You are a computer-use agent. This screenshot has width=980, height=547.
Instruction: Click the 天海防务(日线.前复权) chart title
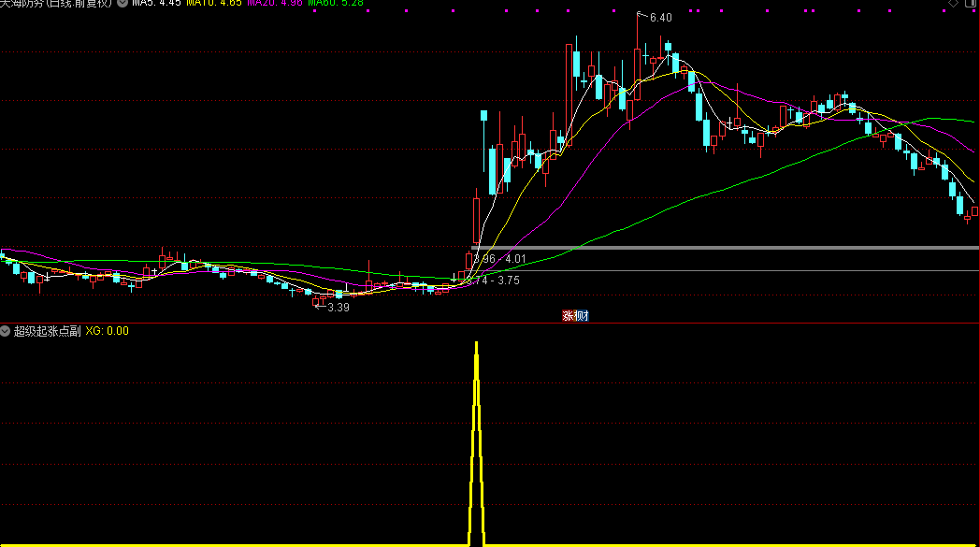pos(56,3)
